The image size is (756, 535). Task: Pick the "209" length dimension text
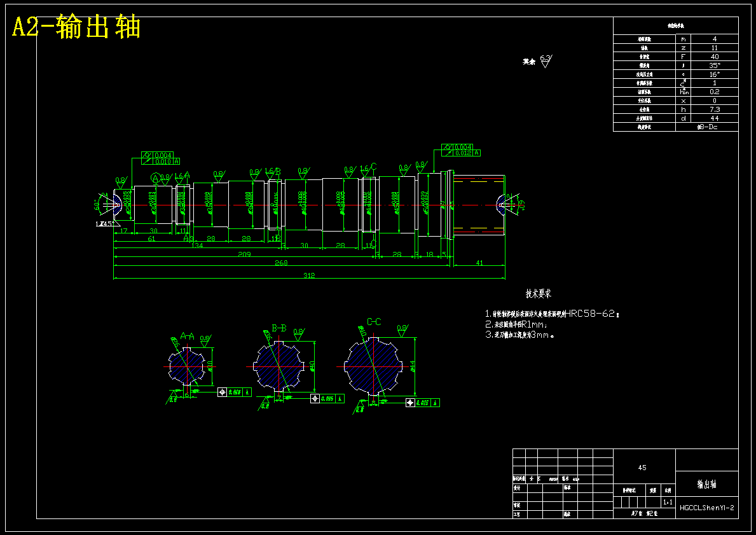[244, 254]
